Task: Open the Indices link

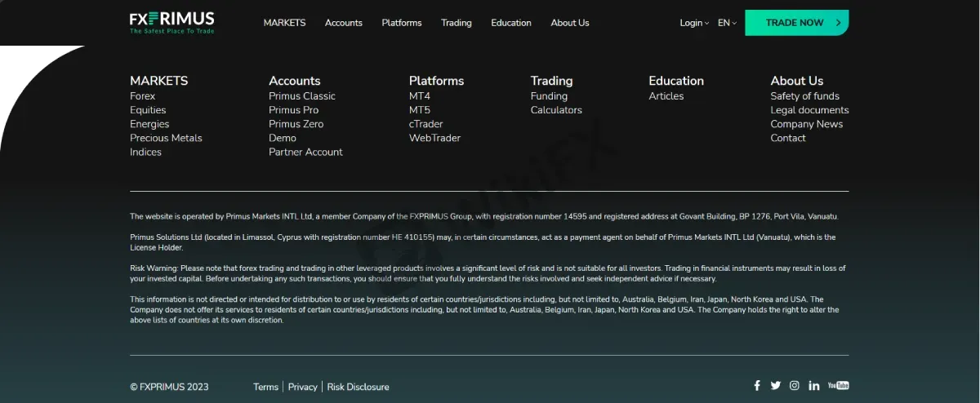Action: (145, 152)
